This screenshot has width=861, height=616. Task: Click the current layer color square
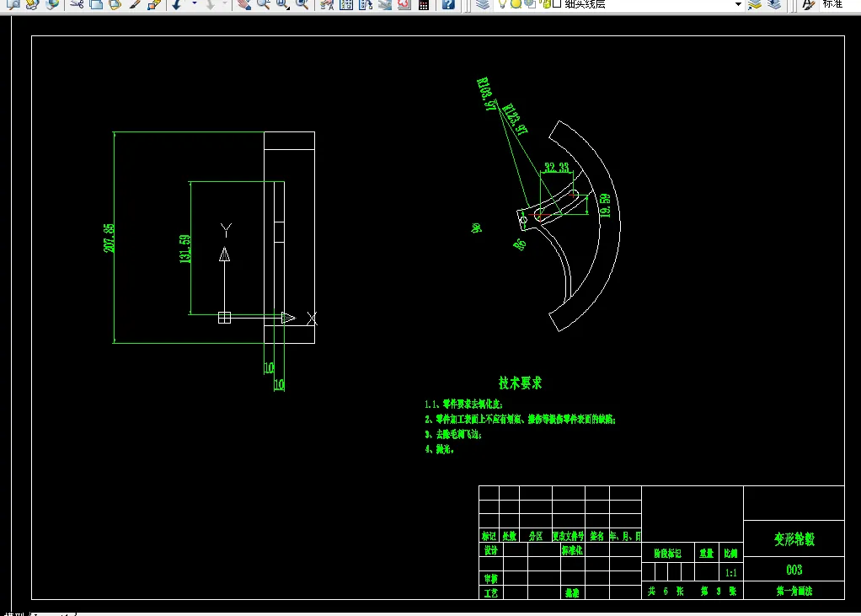pos(557,4)
